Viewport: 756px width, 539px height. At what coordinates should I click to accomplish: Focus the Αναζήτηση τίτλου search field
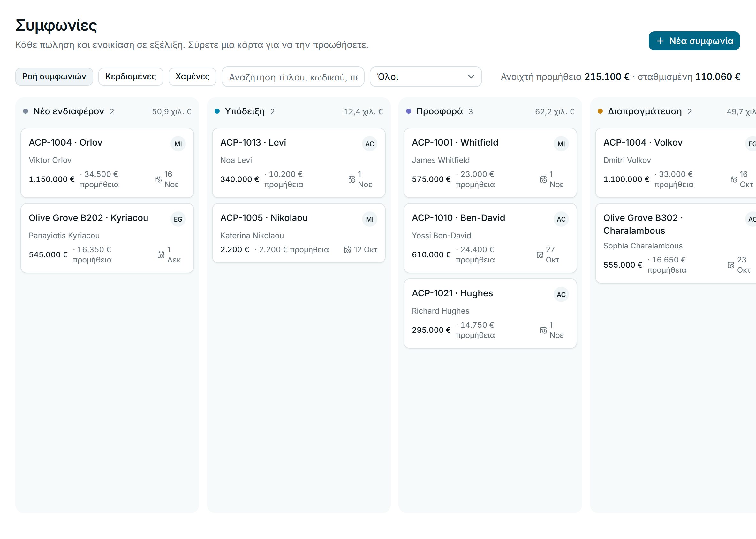(x=293, y=77)
